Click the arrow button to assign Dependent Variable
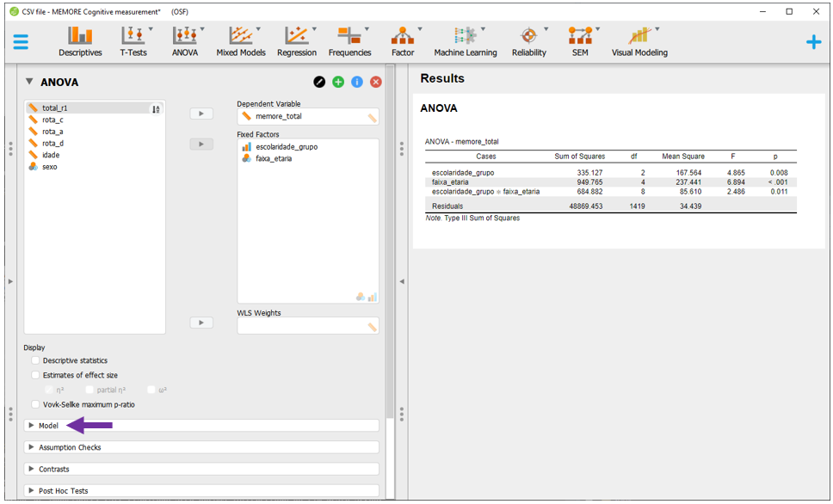The image size is (833, 504). pos(201,114)
